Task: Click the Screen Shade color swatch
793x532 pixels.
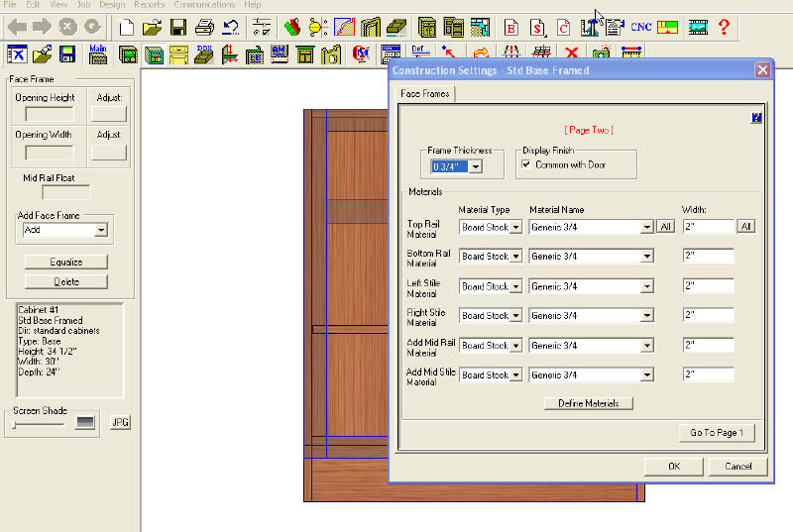Action: click(85, 422)
